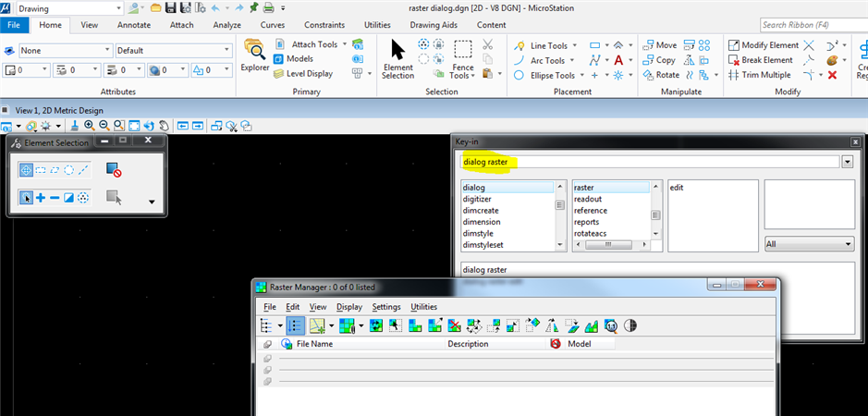Click Update View brush icon in view toolbar
Image resolution: width=868 pixels, height=416 pixels.
click(75, 127)
